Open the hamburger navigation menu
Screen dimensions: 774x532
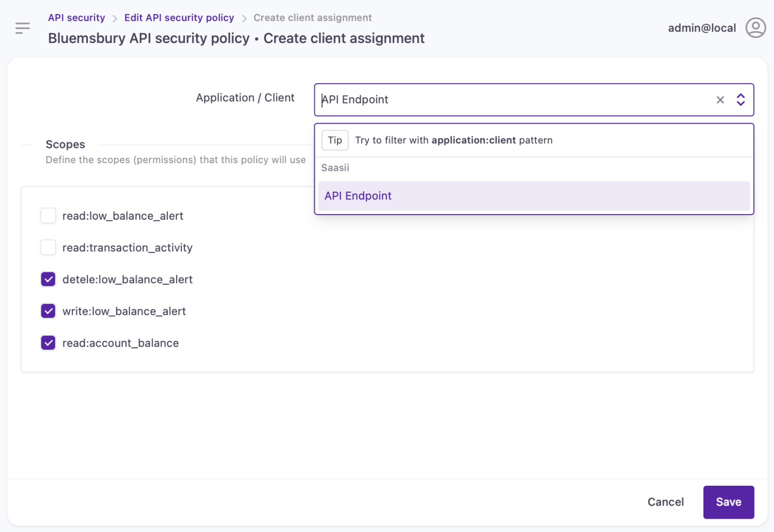tap(22, 28)
